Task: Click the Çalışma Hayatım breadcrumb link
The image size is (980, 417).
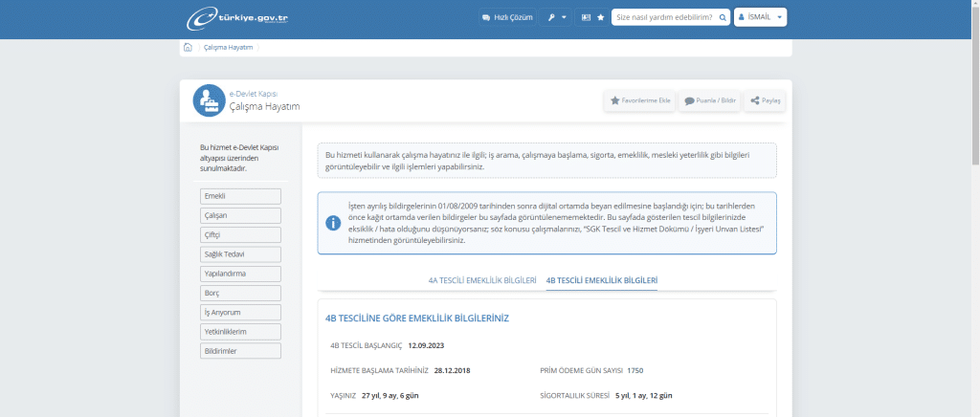Action: coord(229,47)
